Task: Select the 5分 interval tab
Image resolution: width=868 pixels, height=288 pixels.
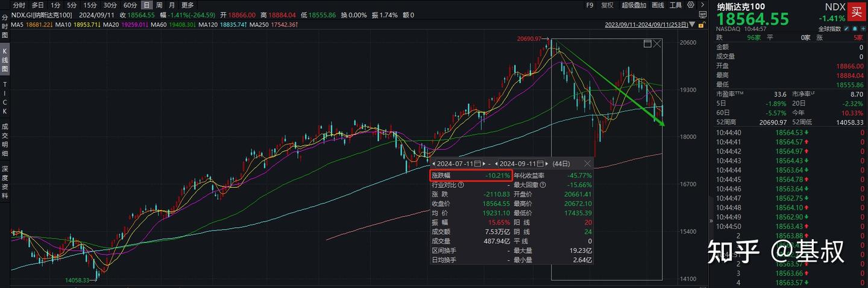Action: click(x=72, y=5)
